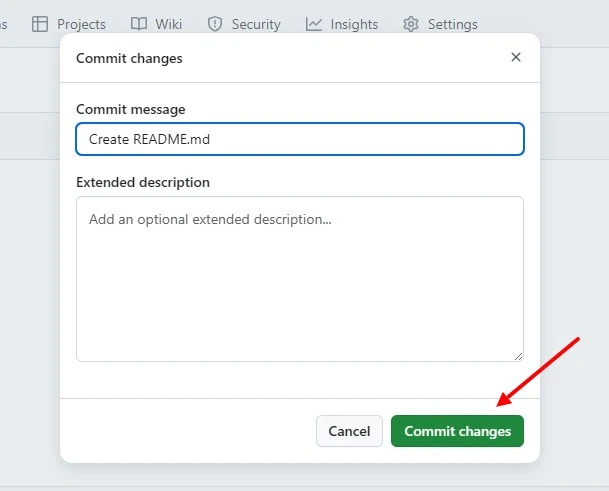Close the Commit changes dialog with X

516,57
